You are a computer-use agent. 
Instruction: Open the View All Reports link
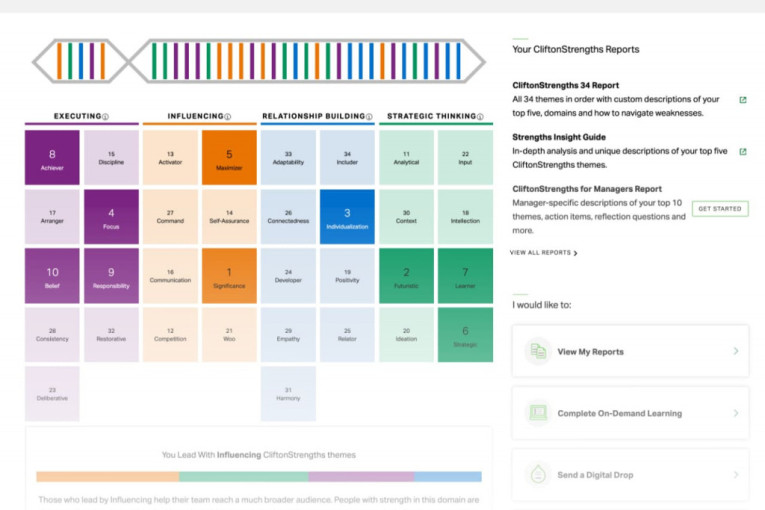[543, 253]
